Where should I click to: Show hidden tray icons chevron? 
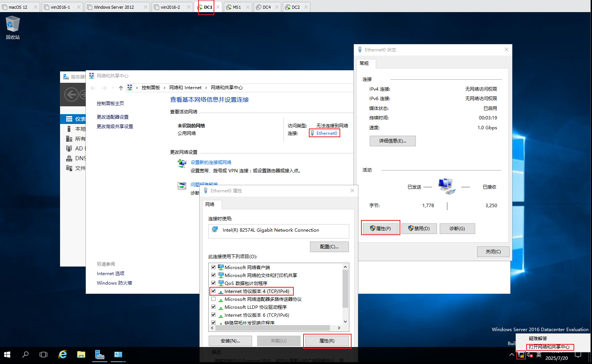tap(512, 355)
